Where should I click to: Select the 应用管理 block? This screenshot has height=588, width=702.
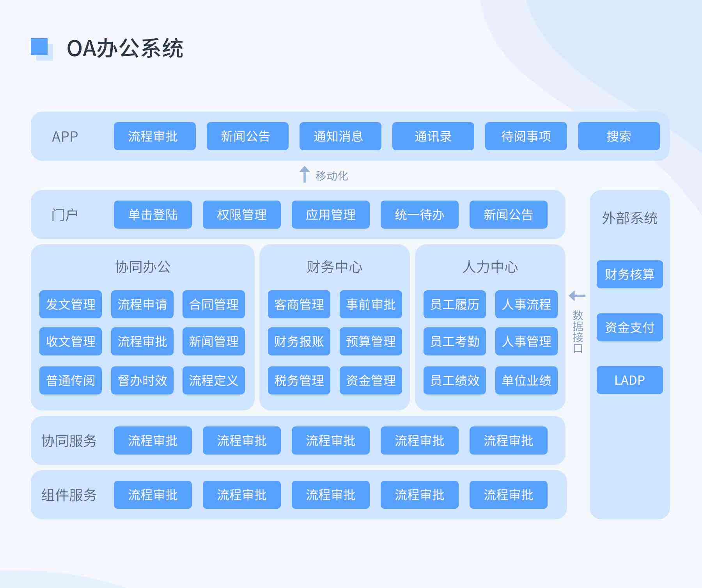tap(330, 215)
